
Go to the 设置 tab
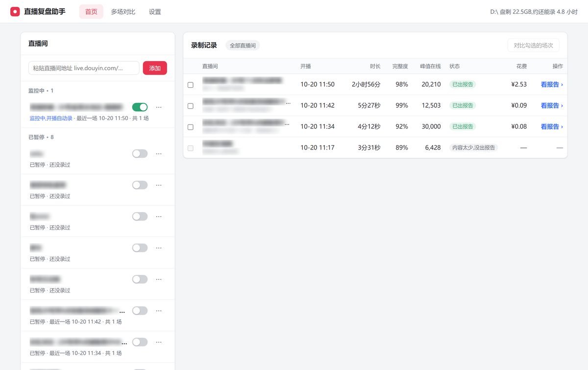[x=155, y=12]
